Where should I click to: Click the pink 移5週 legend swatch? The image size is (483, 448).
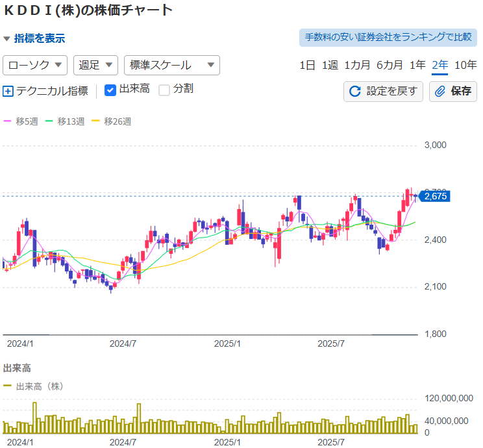point(8,121)
